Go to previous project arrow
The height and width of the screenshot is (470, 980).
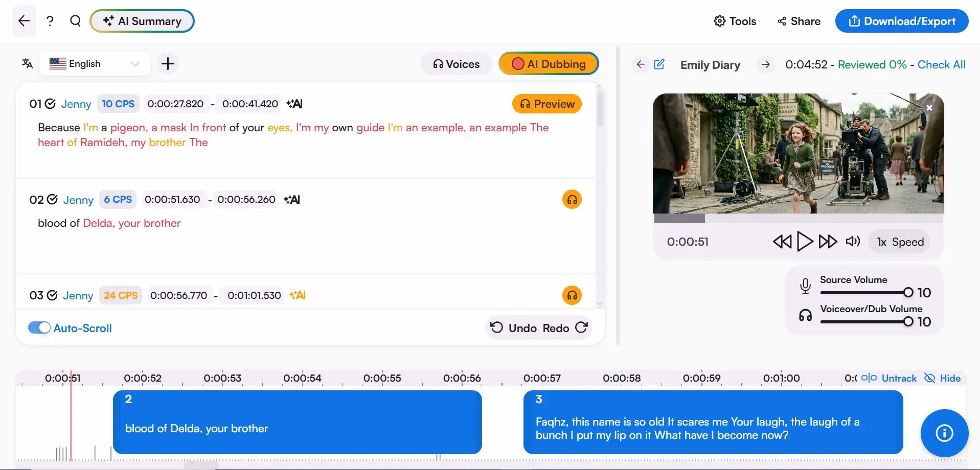641,64
